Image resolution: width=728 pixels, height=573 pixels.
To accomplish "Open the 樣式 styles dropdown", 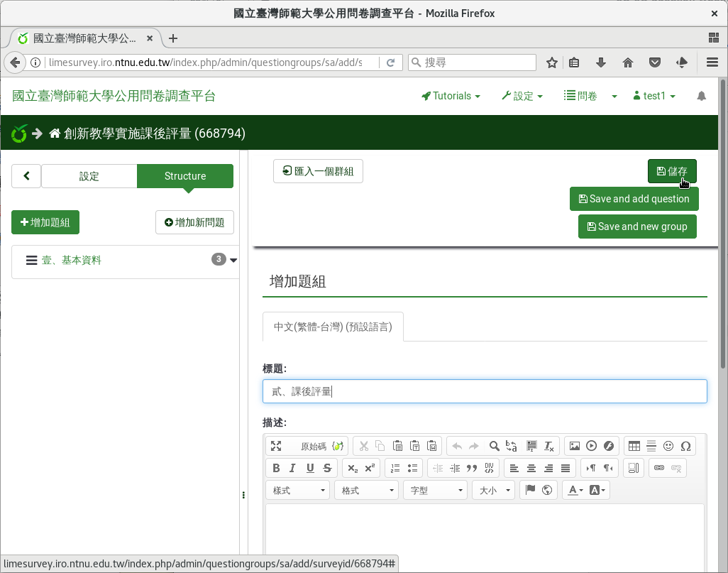I will point(298,490).
